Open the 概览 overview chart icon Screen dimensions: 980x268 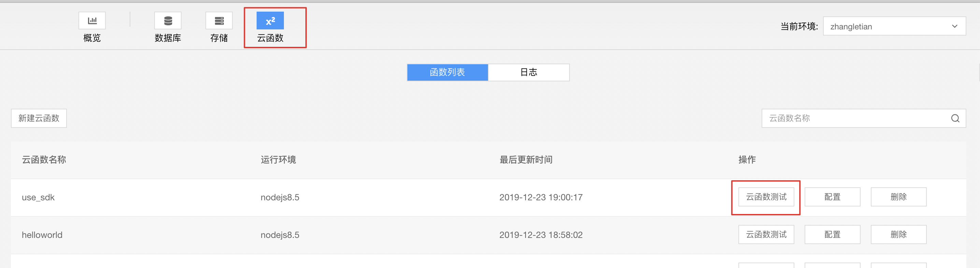pos(92,21)
